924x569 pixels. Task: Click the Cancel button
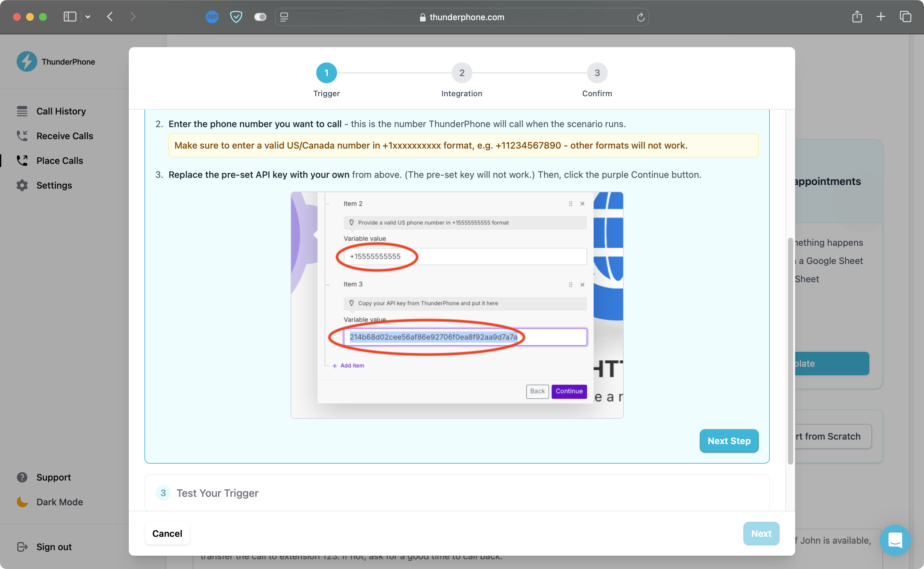coord(167,534)
